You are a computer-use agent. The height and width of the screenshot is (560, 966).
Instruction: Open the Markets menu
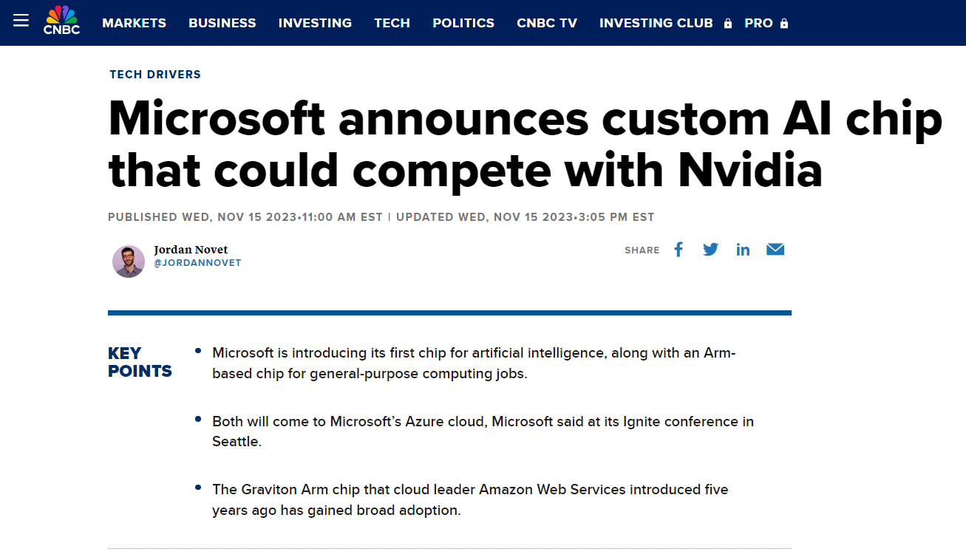[134, 23]
